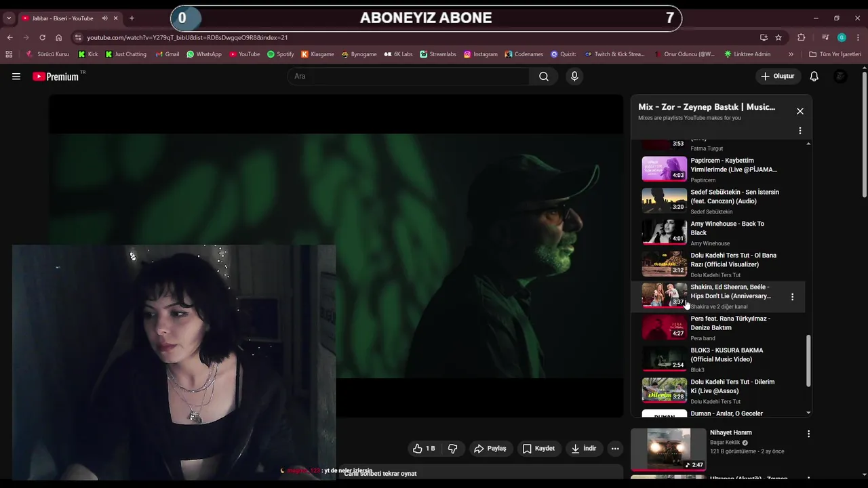Open the apps grid in bookmarks bar
Viewport: 868px width, 488px height.
(x=9, y=54)
